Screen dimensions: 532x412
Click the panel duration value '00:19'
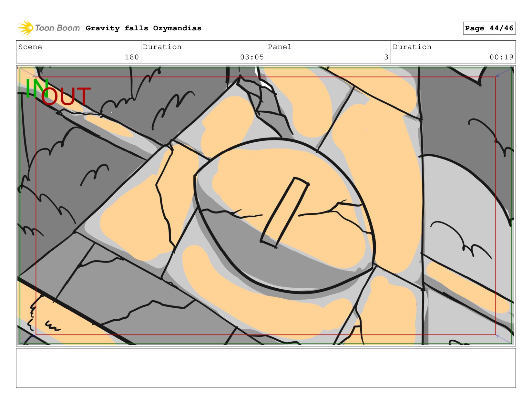(x=501, y=57)
